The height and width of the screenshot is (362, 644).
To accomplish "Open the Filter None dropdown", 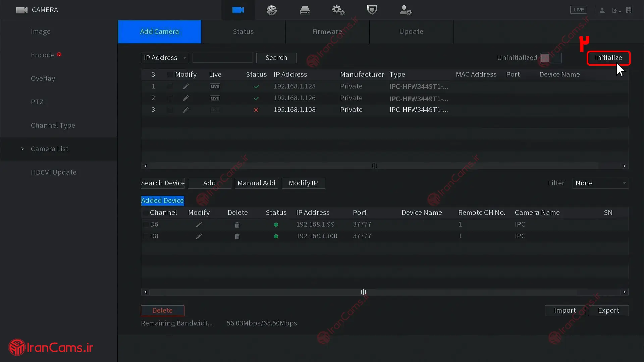I will (x=600, y=183).
